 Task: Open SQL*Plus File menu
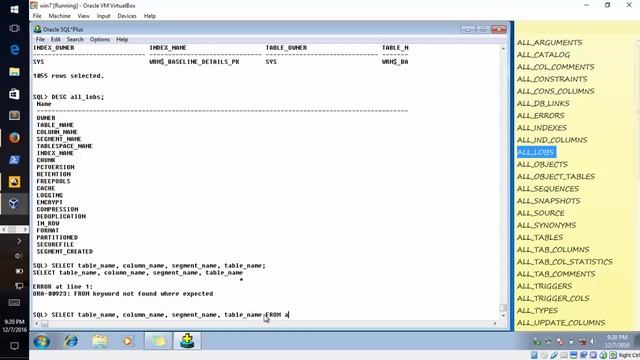coord(40,40)
